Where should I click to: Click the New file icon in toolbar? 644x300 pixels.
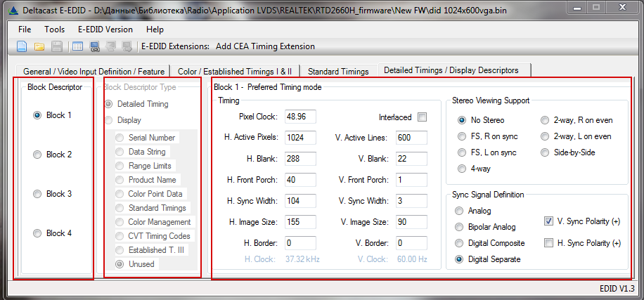22,46
